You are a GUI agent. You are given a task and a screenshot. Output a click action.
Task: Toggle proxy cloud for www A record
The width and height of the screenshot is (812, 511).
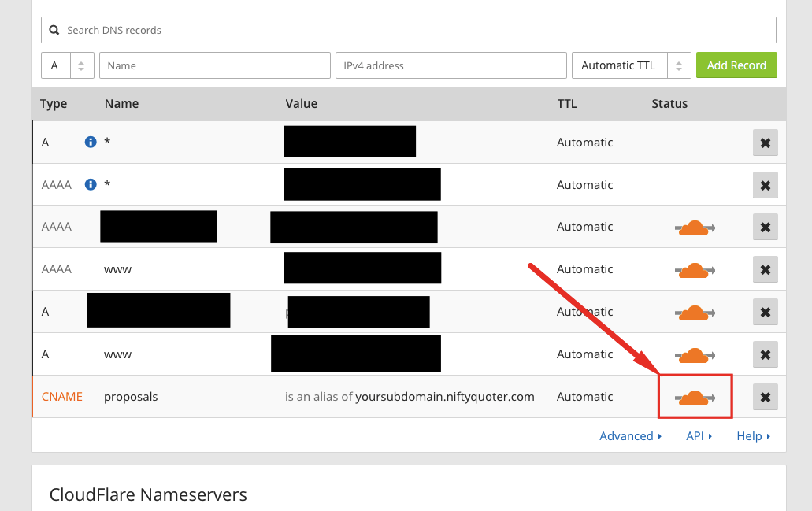tap(694, 355)
